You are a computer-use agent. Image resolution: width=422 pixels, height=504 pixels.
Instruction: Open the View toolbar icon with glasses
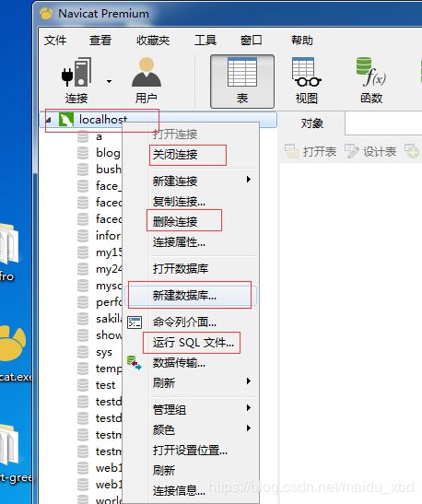[x=306, y=80]
